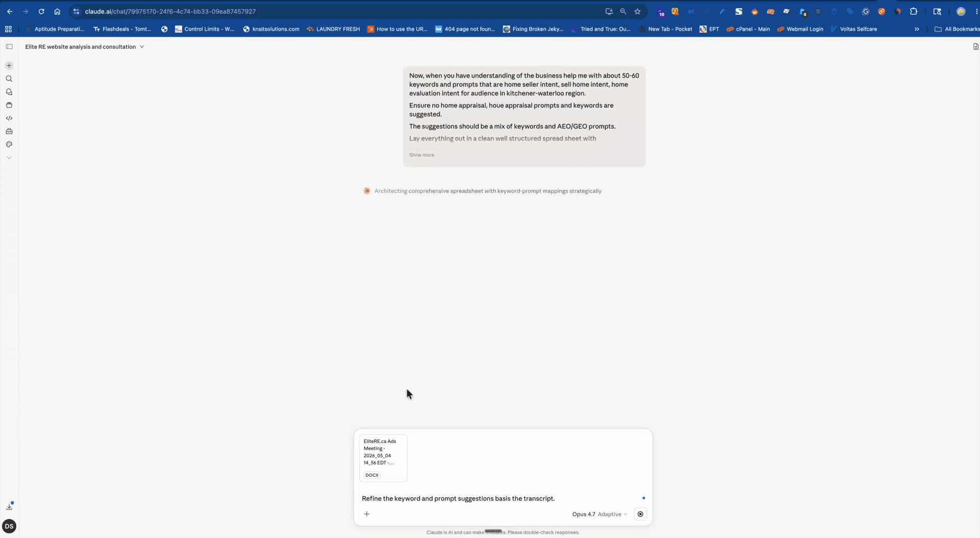Install app icon in address bar
Screen dimensions: 980x538
click(x=608, y=11)
